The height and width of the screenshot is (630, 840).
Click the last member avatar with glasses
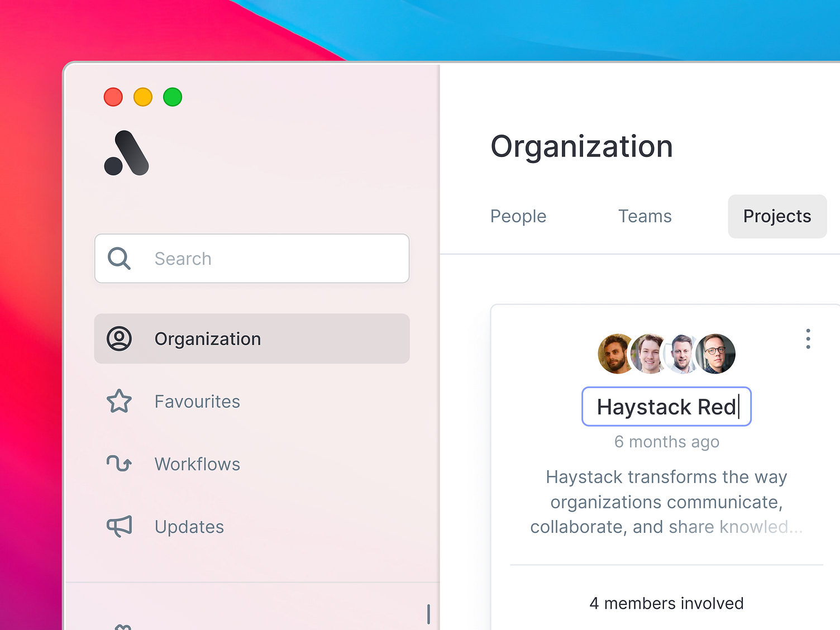[x=715, y=354]
